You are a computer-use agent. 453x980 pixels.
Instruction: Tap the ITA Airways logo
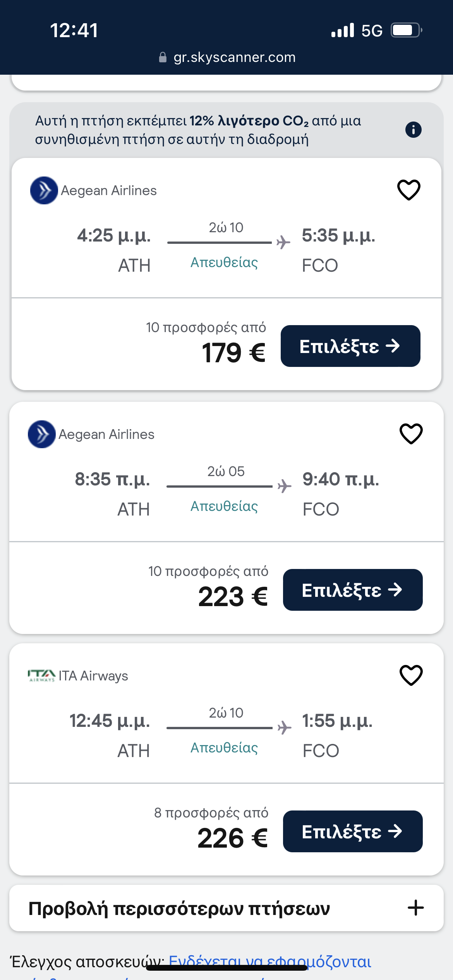[41, 676]
